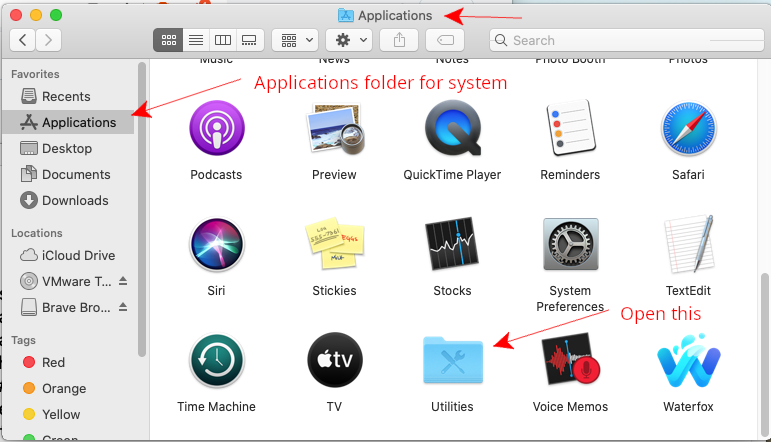771x442 pixels.
Task: Open the Action gear menu
Action: coord(349,40)
